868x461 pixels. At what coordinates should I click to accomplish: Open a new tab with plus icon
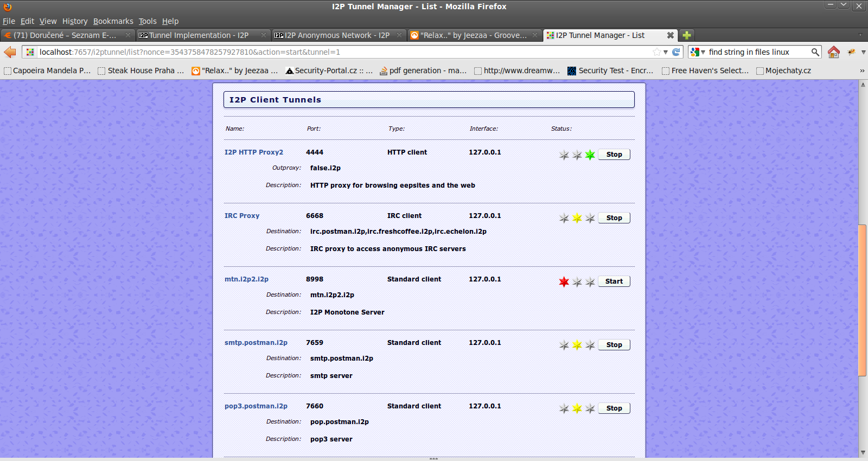click(x=687, y=35)
